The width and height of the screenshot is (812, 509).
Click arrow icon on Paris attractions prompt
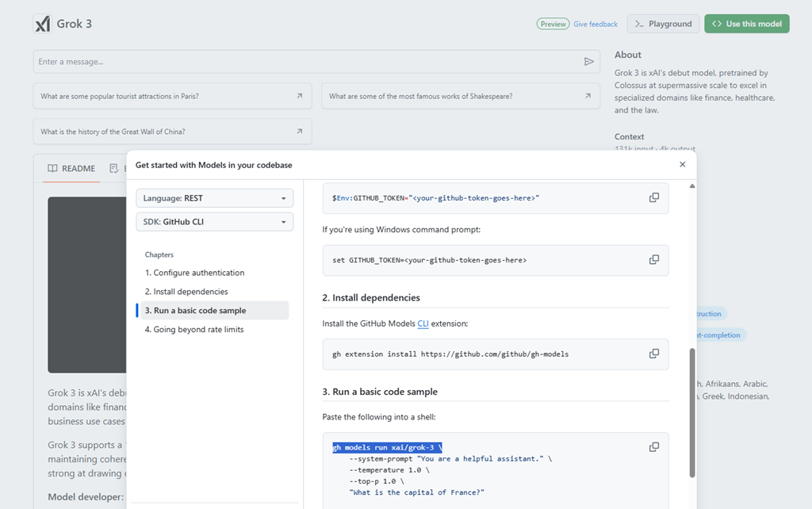(x=299, y=96)
